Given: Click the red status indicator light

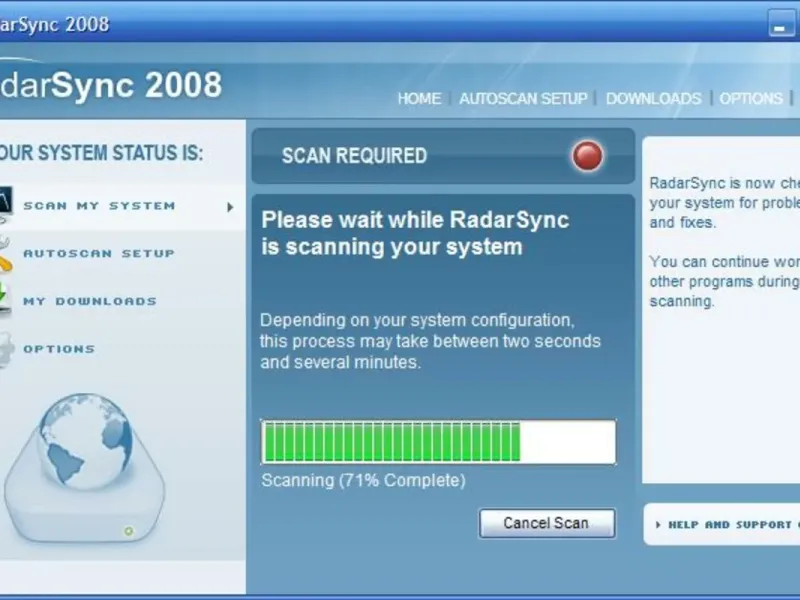Looking at the screenshot, I should pos(587,156).
